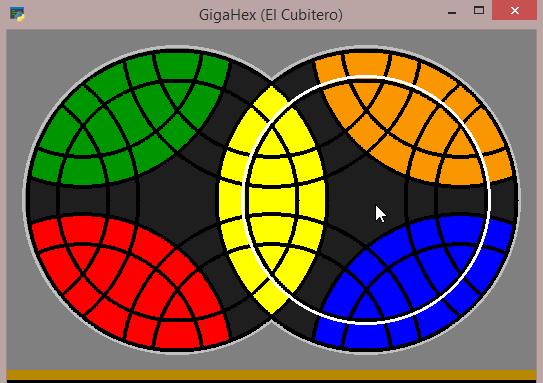Maximize the GigaHex window

click(479, 10)
